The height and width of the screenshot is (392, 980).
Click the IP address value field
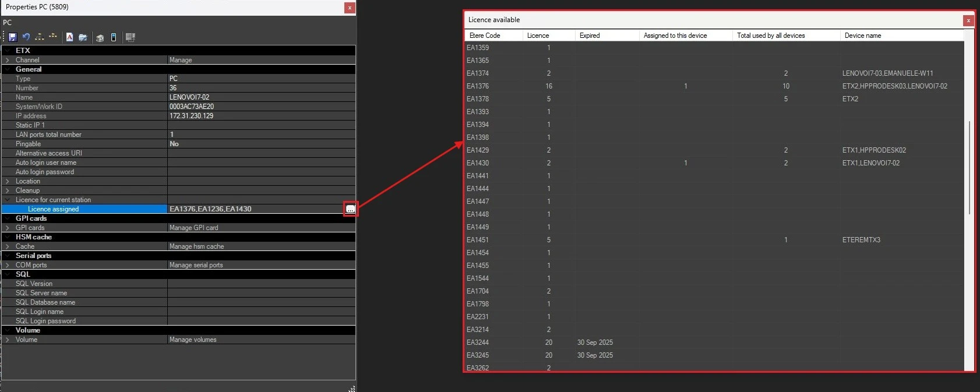[x=261, y=116]
